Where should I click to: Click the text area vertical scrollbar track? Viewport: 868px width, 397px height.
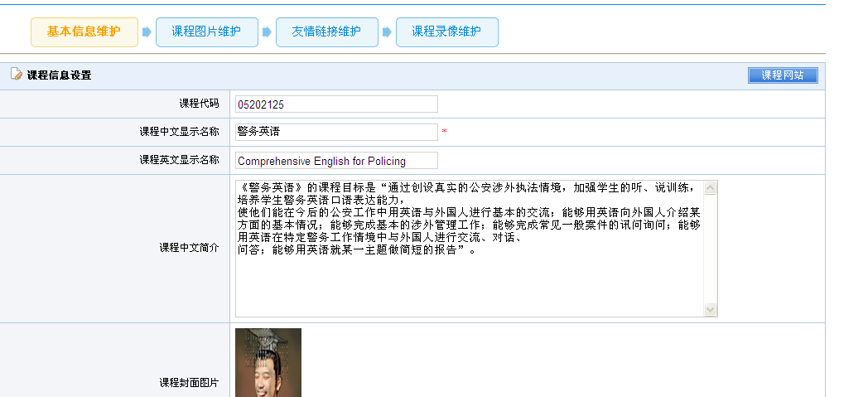pyautogui.click(x=711, y=249)
